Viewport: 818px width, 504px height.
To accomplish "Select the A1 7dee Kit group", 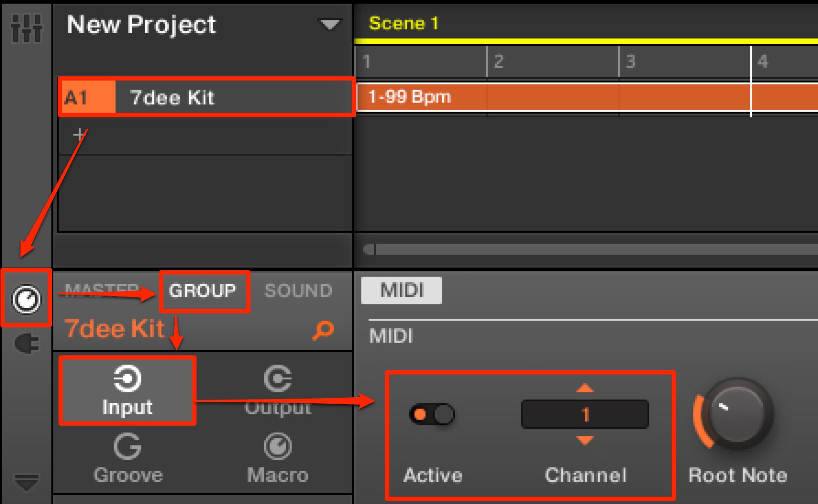I will [x=206, y=97].
